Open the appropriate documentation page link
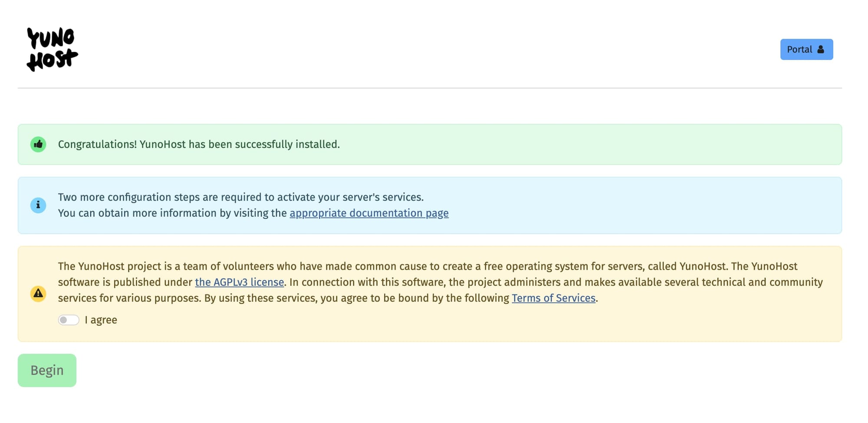 pyautogui.click(x=369, y=213)
